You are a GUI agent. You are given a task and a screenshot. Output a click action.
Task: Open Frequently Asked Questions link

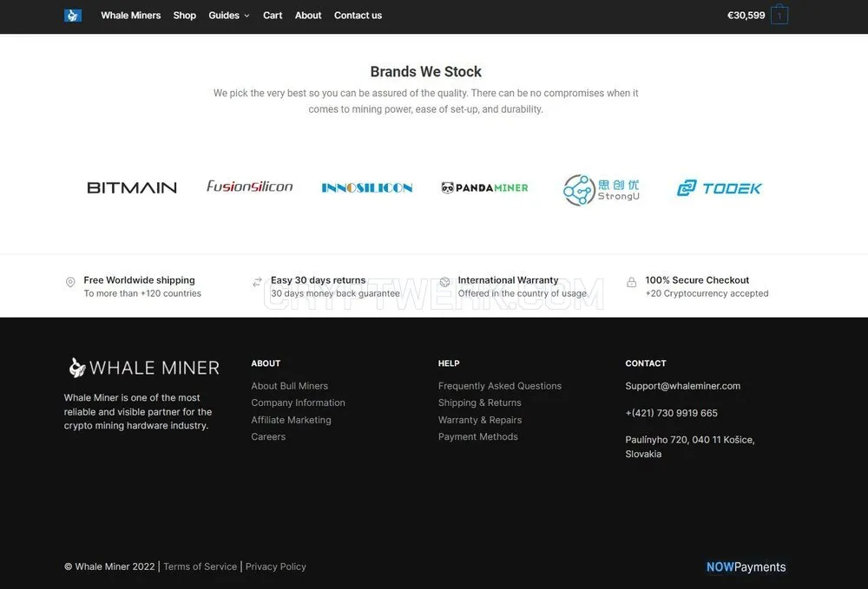coord(500,386)
